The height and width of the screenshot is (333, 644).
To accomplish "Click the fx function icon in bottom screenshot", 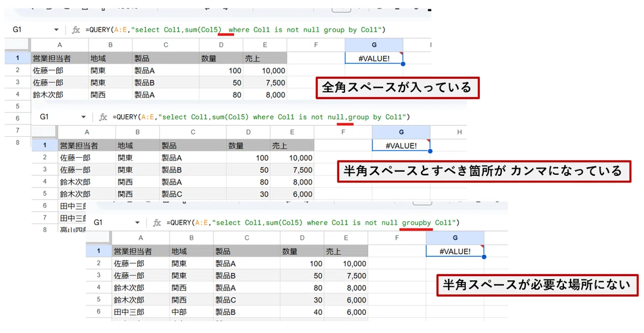I will click(x=157, y=223).
